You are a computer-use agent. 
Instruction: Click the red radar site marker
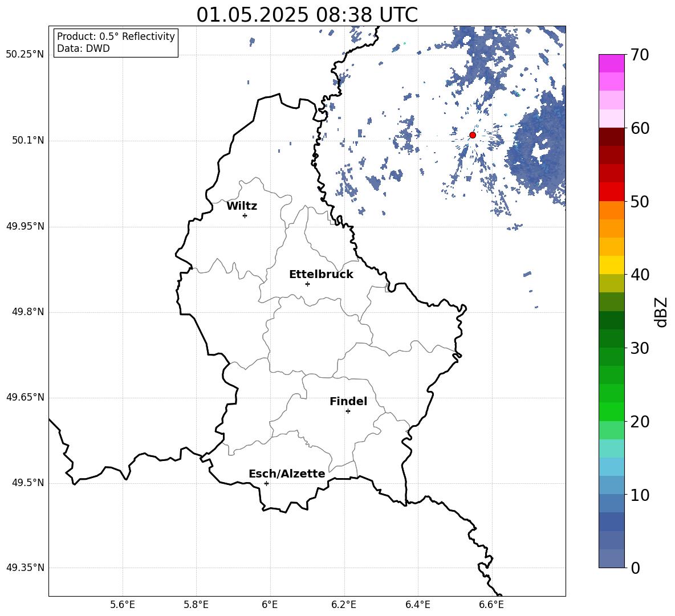[x=472, y=135]
